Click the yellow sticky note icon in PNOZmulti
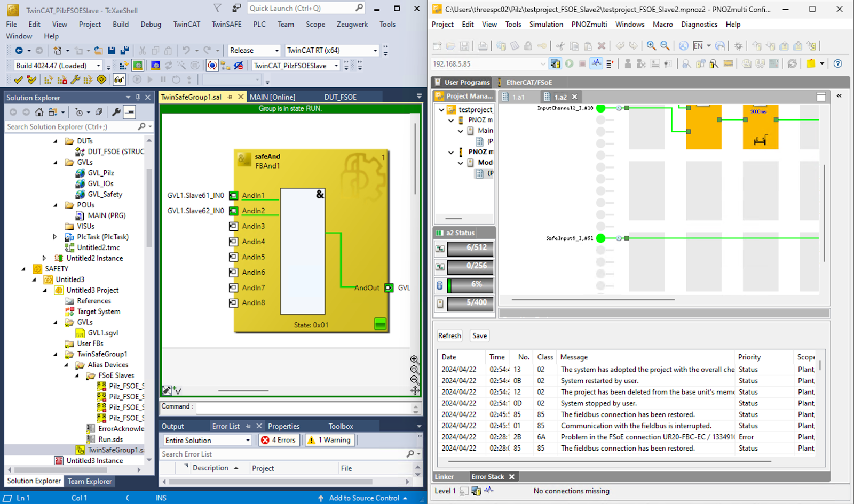The width and height of the screenshot is (854, 504). tap(811, 63)
